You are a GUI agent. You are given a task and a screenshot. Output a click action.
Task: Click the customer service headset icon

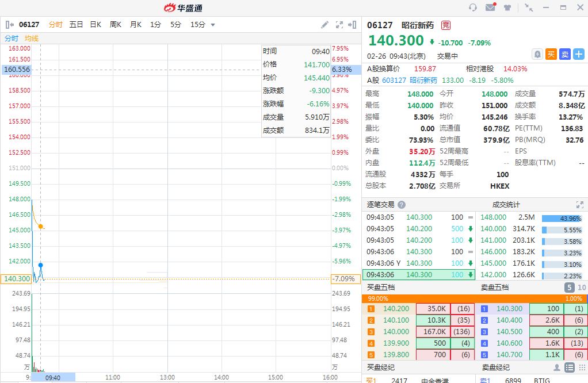coord(473,7)
